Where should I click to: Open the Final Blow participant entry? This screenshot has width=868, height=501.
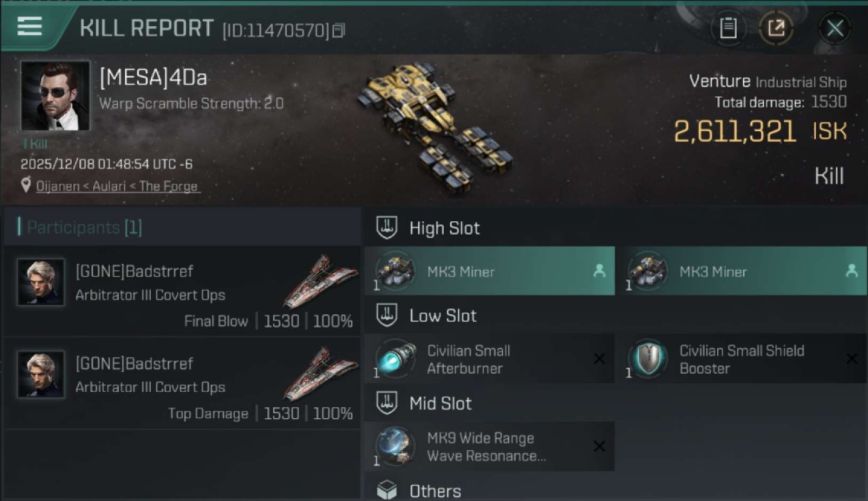click(182, 292)
